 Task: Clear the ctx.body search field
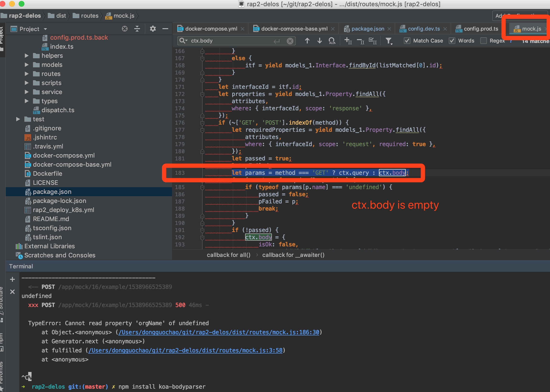(290, 41)
